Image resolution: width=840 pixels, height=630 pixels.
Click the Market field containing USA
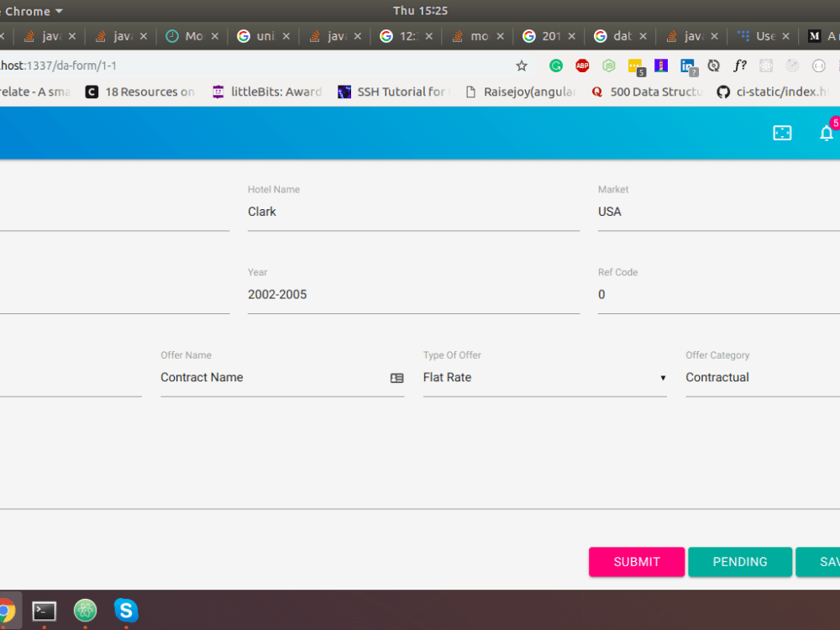pos(719,213)
